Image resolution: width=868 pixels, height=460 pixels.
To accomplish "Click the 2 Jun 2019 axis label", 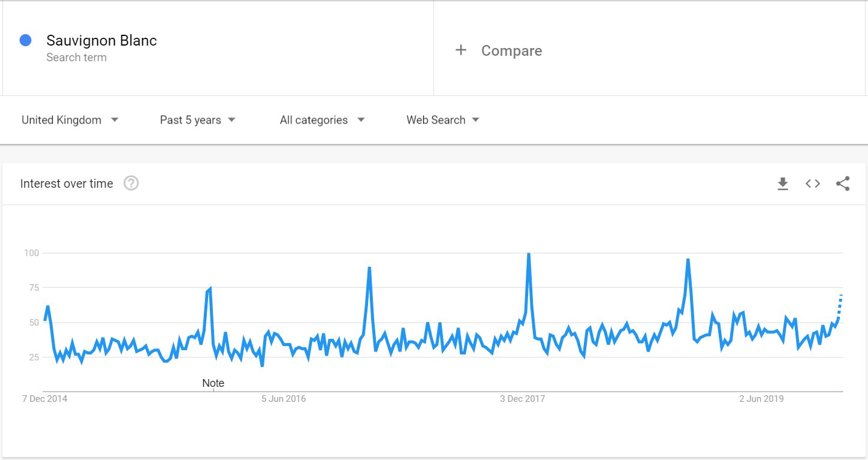I will click(761, 399).
